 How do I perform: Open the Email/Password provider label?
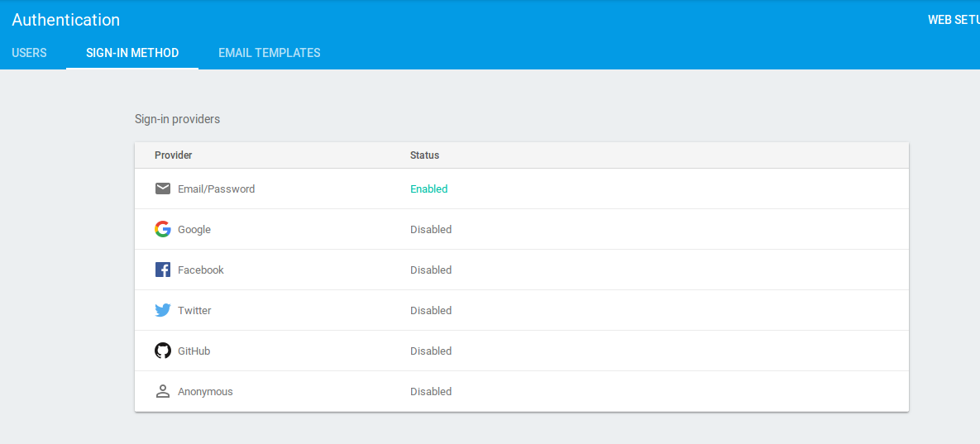pyautogui.click(x=216, y=189)
